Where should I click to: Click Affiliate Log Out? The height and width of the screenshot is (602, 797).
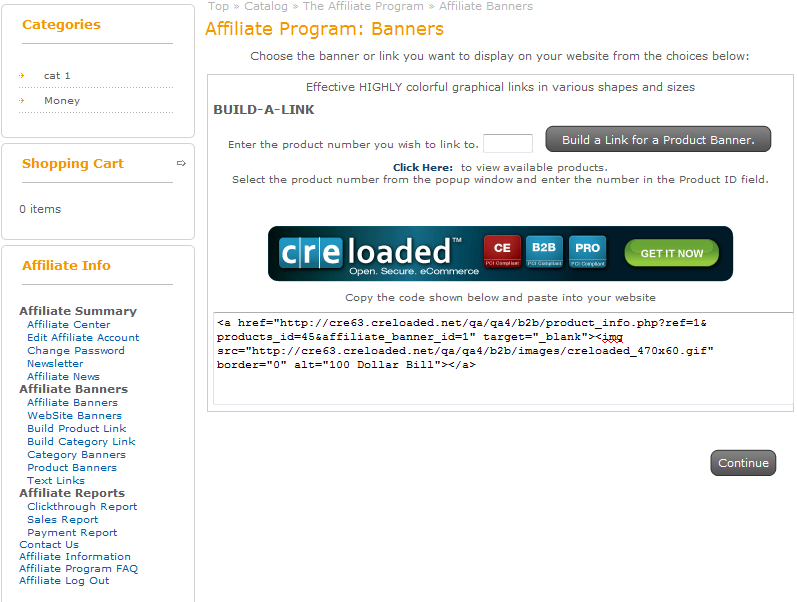point(65,581)
